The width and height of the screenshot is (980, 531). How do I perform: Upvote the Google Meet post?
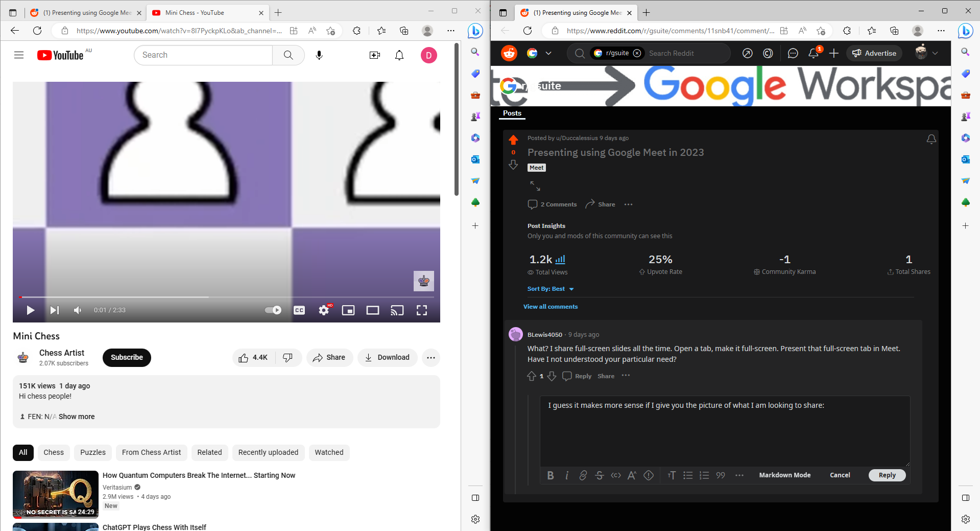pos(513,140)
